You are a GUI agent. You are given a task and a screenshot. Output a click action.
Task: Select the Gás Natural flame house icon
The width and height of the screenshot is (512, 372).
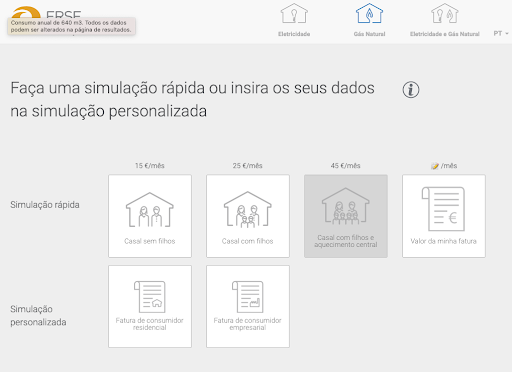coord(369,13)
